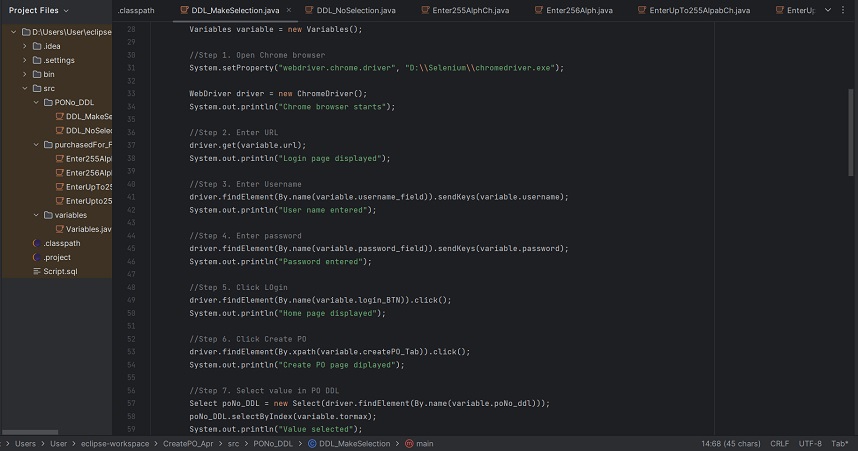This screenshot has width=858, height=451.
Task: Click the .project file icon in the tree
Action: click(x=37, y=257)
